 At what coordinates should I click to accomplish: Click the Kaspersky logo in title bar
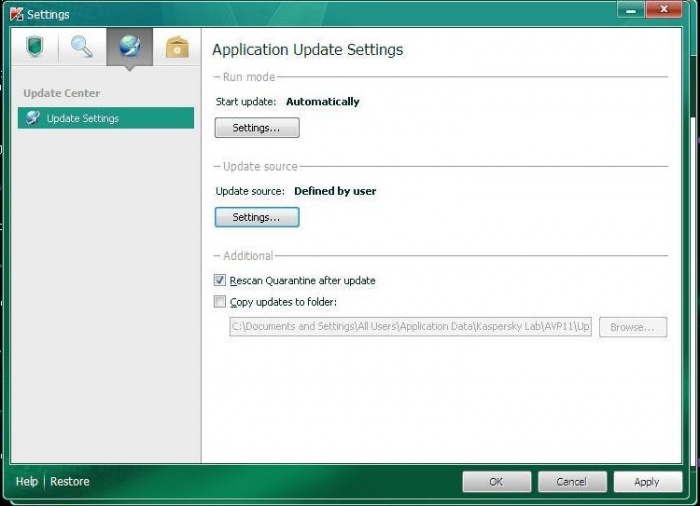coord(17,14)
